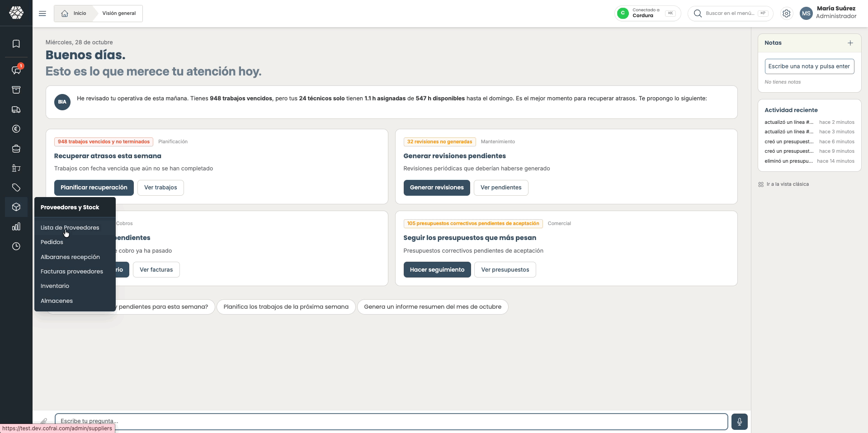This screenshot has height=433, width=868.
Task: Choose 'Planifica los trabajos de la próxima semana' suggestion
Action: click(x=286, y=307)
